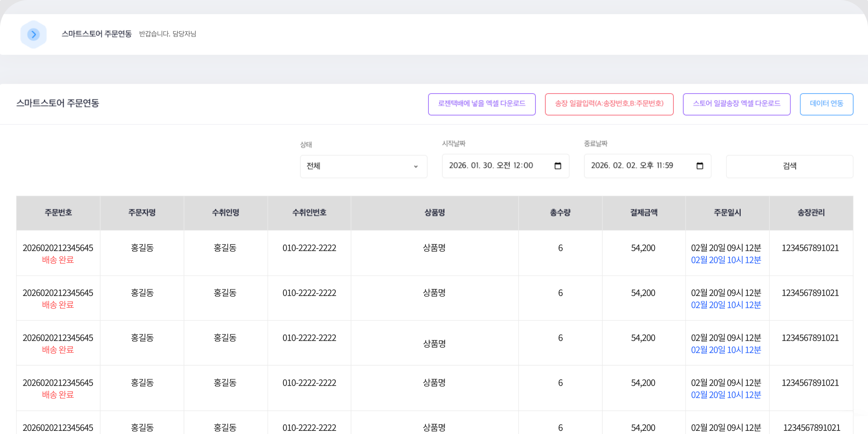Click the 총수량 column header
Image resolution: width=868 pixels, height=434 pixels.
tap(560, 213)
